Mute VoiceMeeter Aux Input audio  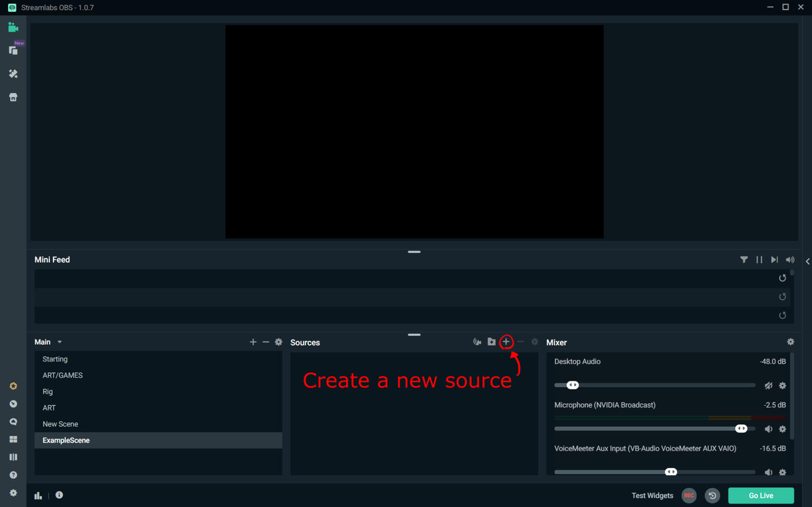[x=768, y=472]
